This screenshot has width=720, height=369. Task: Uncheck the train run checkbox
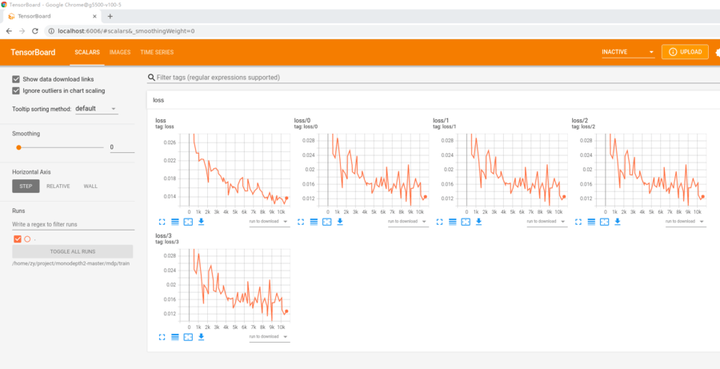18,239
